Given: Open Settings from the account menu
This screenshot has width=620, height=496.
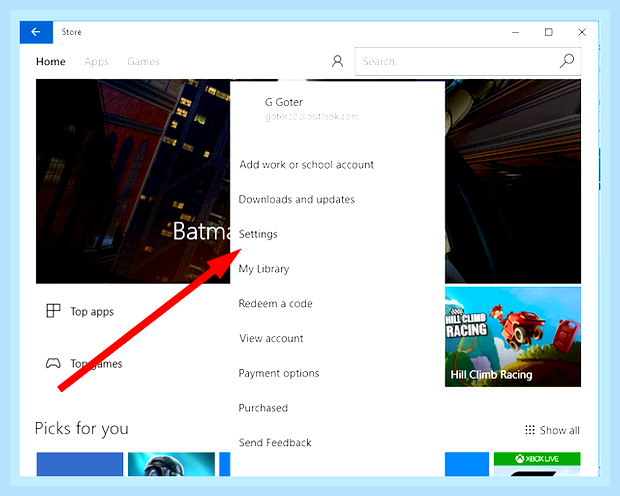Looking at the screenshot, I should coord(258,234).
